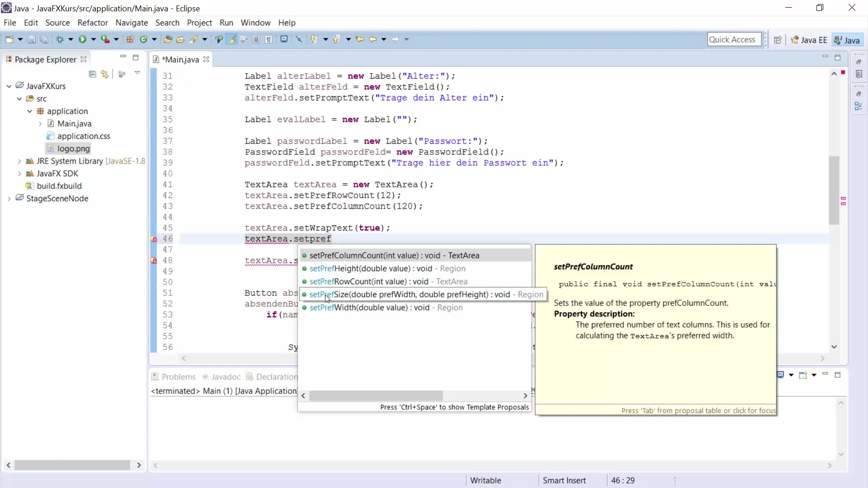Save the current file with the floppy icon
This screenshot has width=868, height=488.
click(x=32, y=39)
